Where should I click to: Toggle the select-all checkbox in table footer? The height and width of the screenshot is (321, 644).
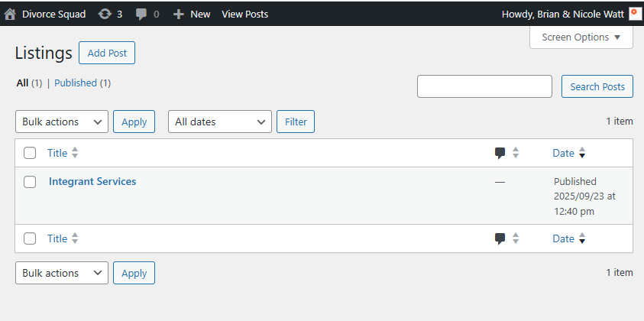pyautogui.click(x=30, y=238)
